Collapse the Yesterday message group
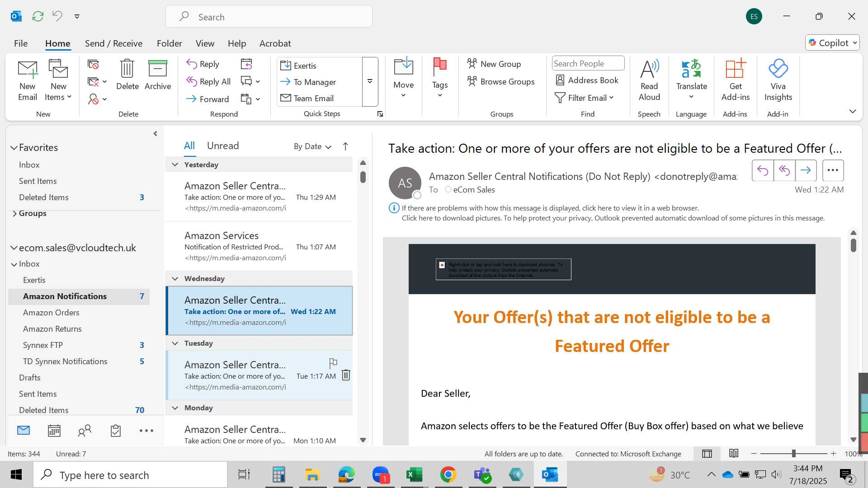This screenshot has width=868, height=488. (175, 164)
